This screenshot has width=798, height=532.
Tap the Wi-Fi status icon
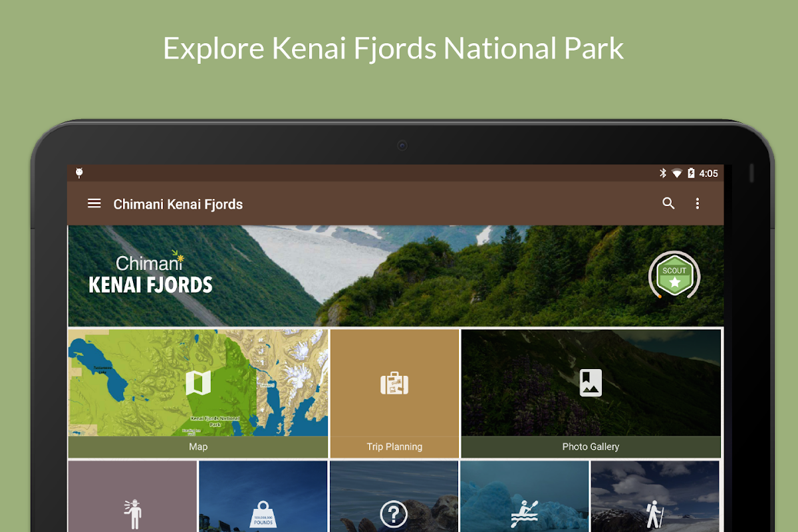pyautogui.click(x=677, y=174)
